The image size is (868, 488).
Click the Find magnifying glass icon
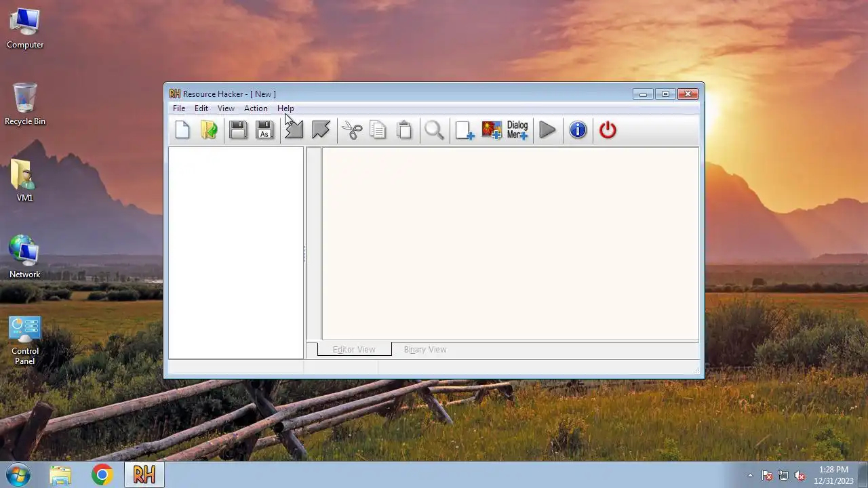coord(435,129)
